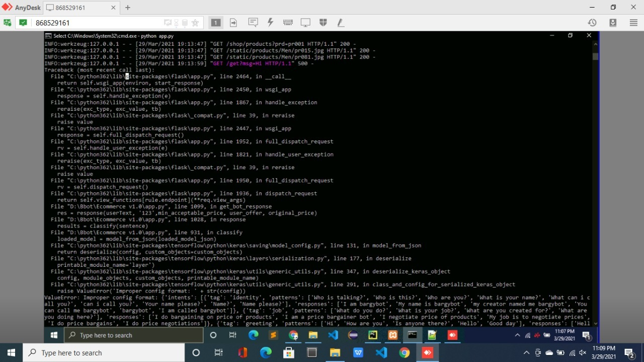Open remote Wi-Fi network icon
This screenshot has height=362, width=644.
(x=528, y=335)
